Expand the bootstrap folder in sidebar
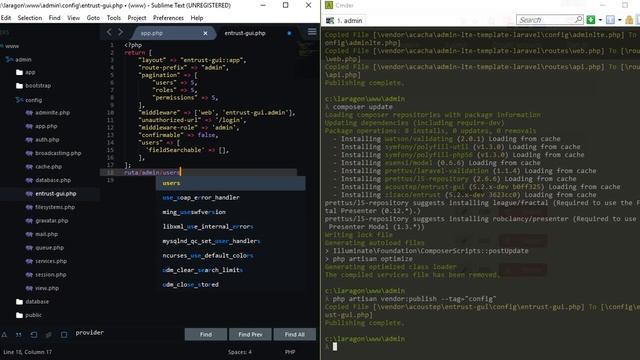This screenshot has height=360, width=640. click(x=33, y=86)
